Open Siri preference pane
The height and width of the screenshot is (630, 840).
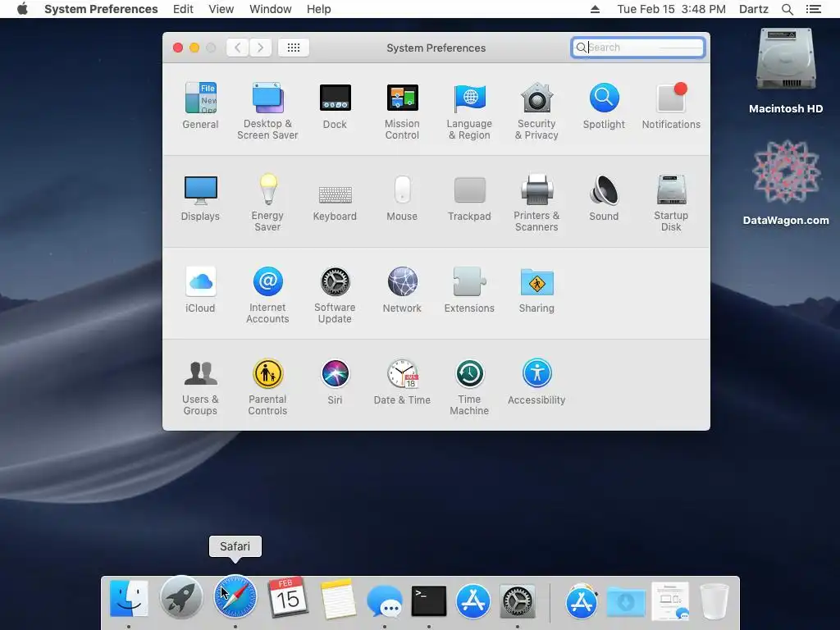click(335, 382)
